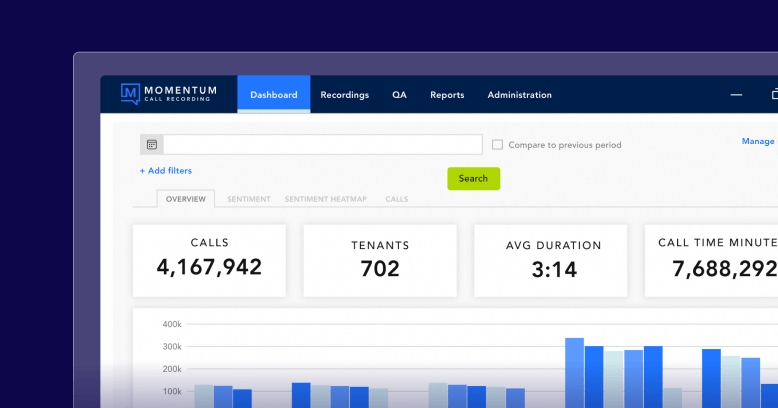Viewport: 778px width, 408px height.
Task: Click the Momentum Call Recording logo
Action: coord(167,94)
